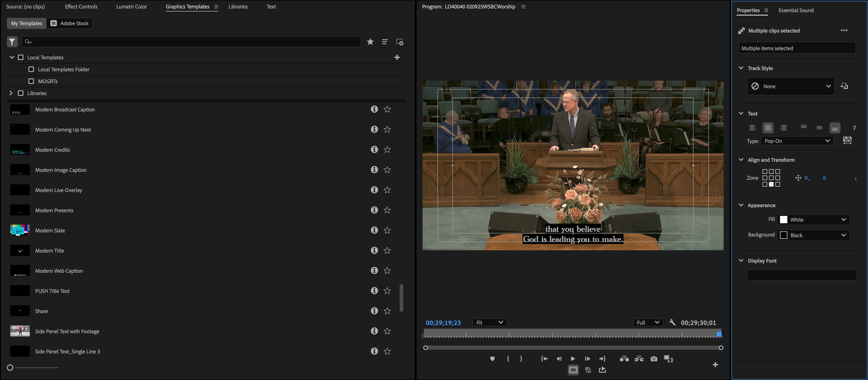868x380 pixels.
Task: Favorite the Modern Title template
Action: [x=387, y=250]
